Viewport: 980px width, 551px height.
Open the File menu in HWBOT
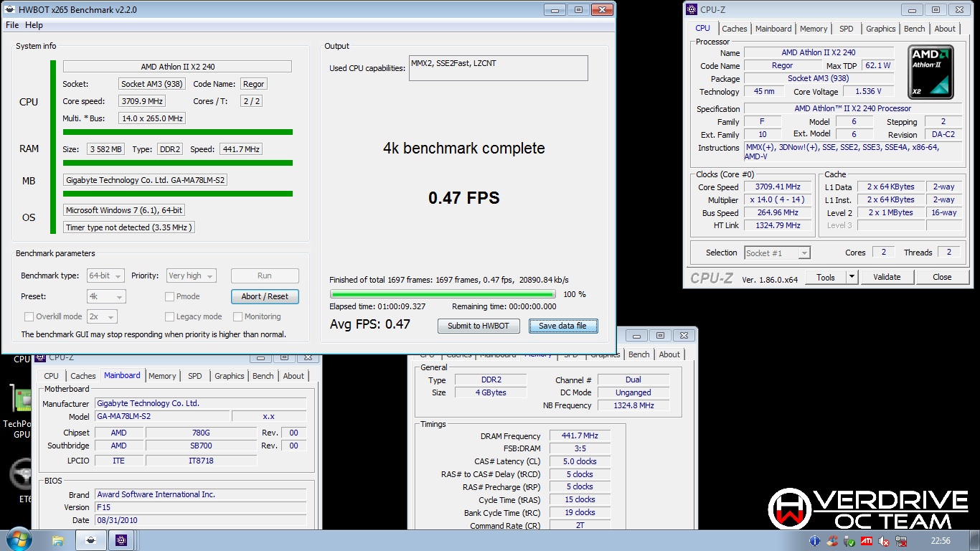tap(12, 25)
